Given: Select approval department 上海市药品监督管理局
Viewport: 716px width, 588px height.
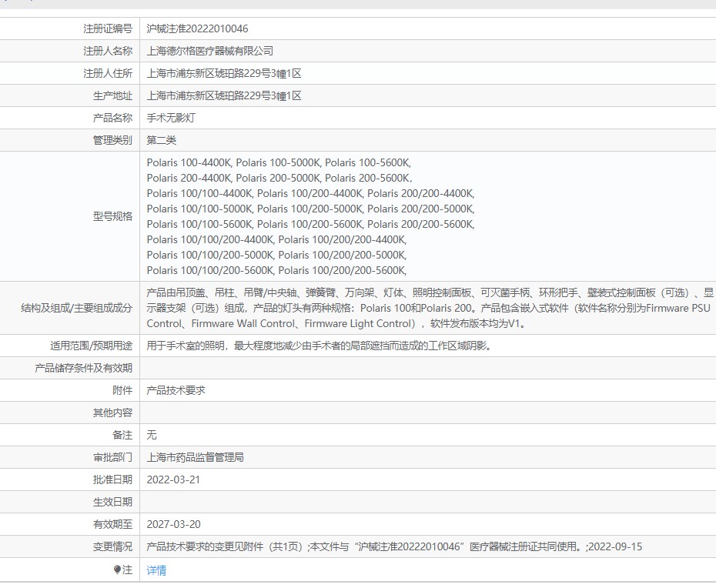Looking at the screenshot, I should 195,457.
